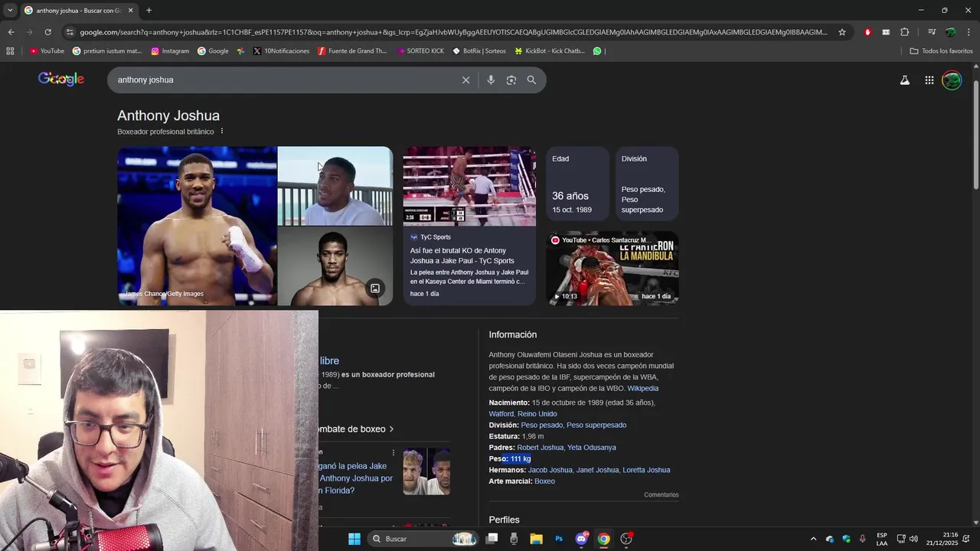This screenshot has height=551, width=980.
Task: Open a new browser tab
Action: coord(149,11)
